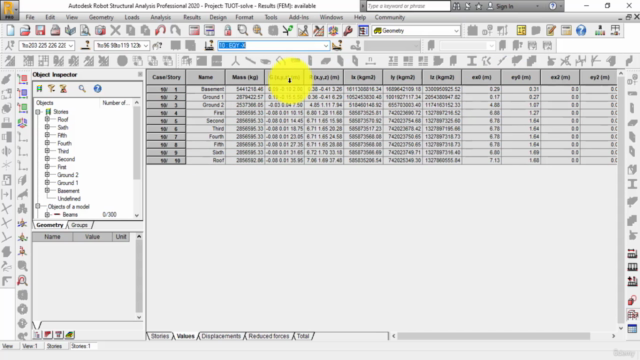The width and height of the screenshot is (640, 360).
Task: Click the notepad with pencil icon
Action: coord(551,31)
